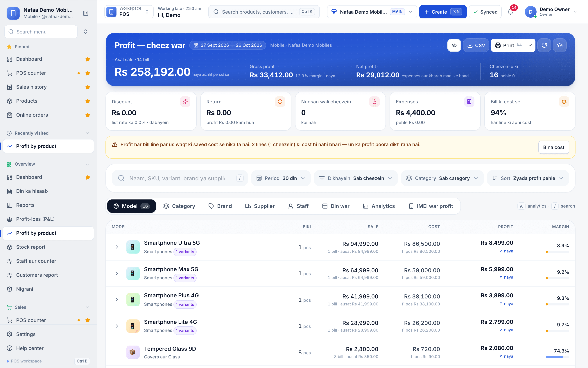Image resolution: width=588 pixels, height=368 pixels.
Task: Switch to the Supplier tab
Action: tap(260, 206)
